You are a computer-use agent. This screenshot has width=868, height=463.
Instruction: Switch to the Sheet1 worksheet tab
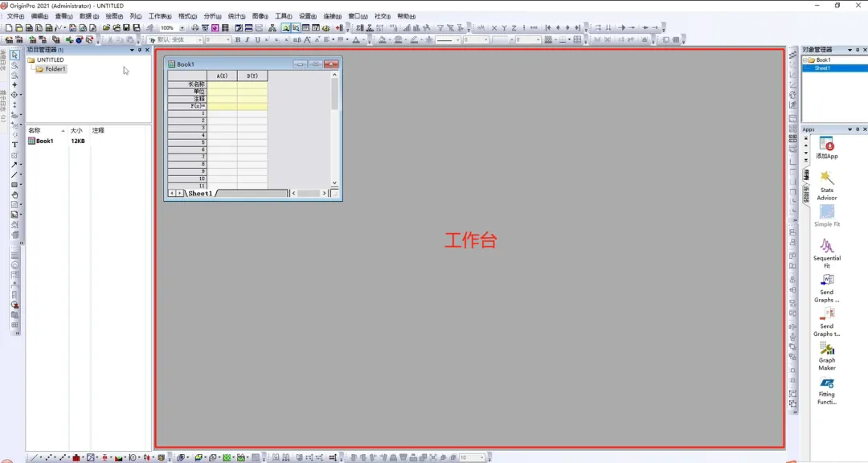pos(200,194)
